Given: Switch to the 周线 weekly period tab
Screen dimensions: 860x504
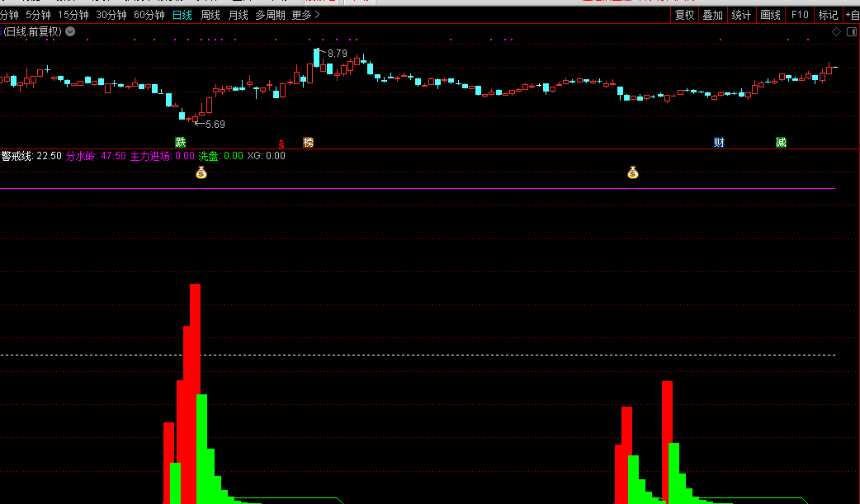Looking at the screenshot, I should [210, 15].
